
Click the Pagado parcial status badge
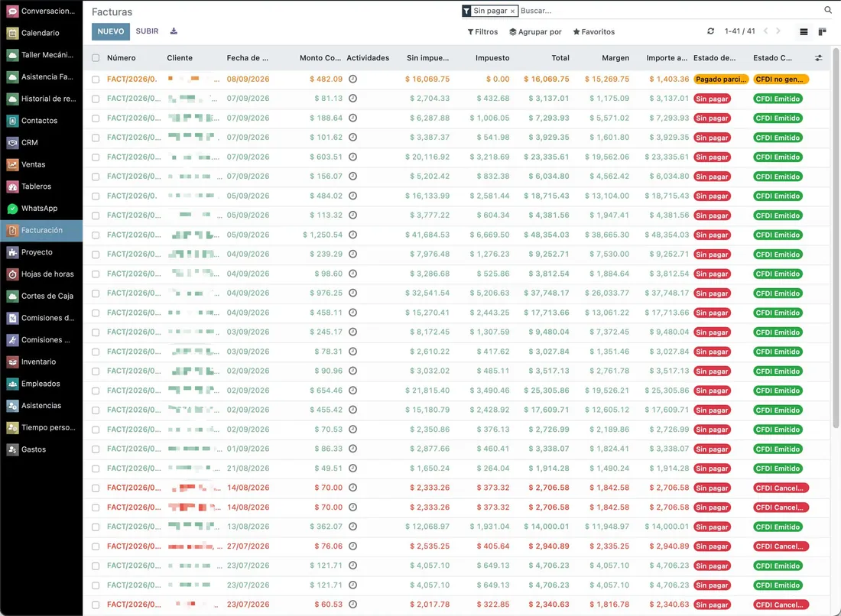point(720,79)
